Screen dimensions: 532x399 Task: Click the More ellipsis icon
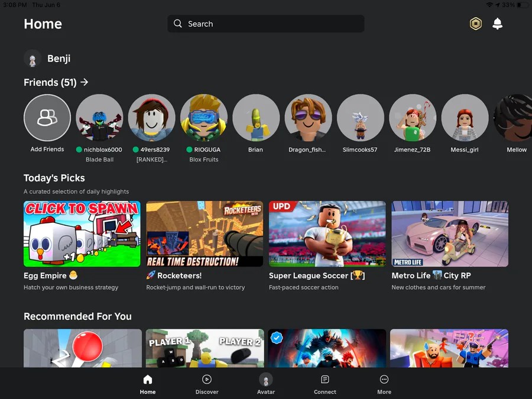tap(384, 379)
